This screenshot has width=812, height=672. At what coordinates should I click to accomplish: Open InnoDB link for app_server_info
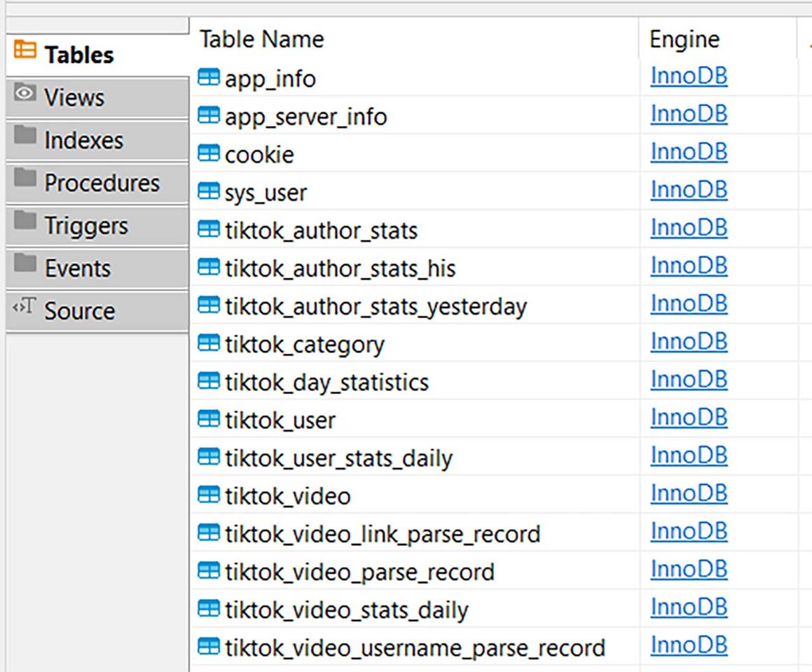[x=689, y=114]
